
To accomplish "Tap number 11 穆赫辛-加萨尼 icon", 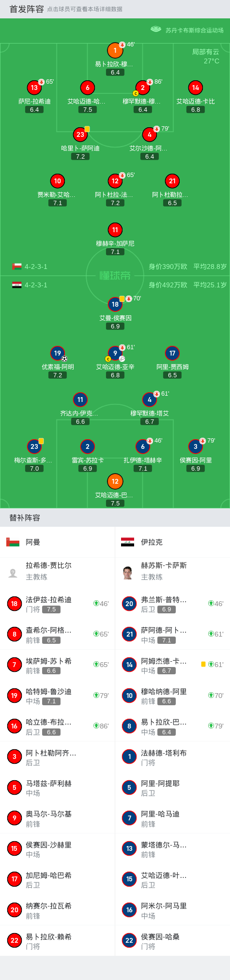I will click(x=115, y=230).
